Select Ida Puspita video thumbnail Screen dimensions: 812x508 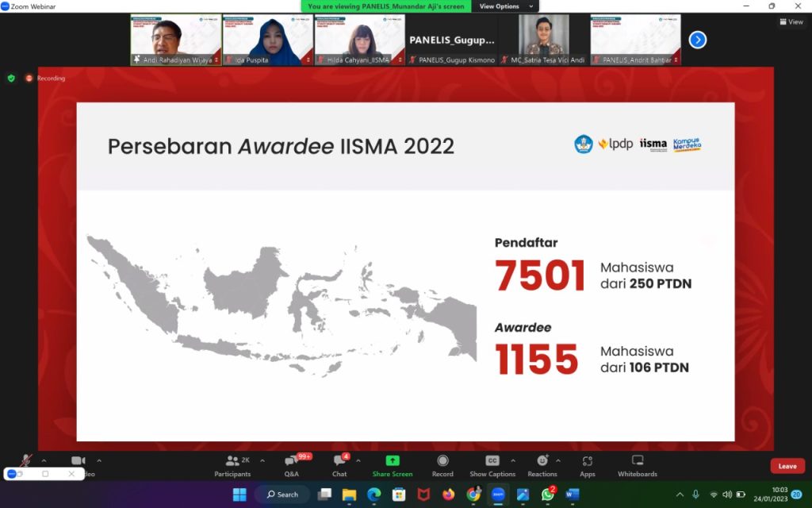(x=268, y=40)
